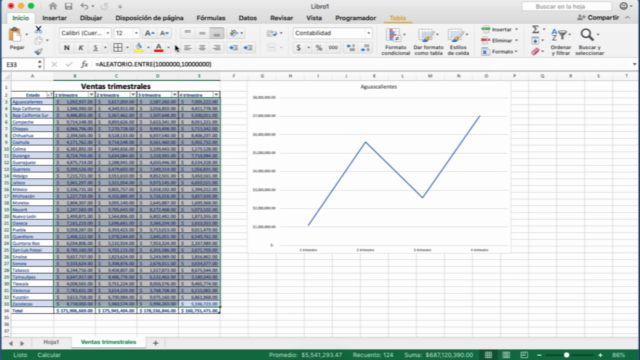Viewport: 640px width, 360px height.
Task: Open the Eliminar cells dropdown
Action: pos(500,40)
